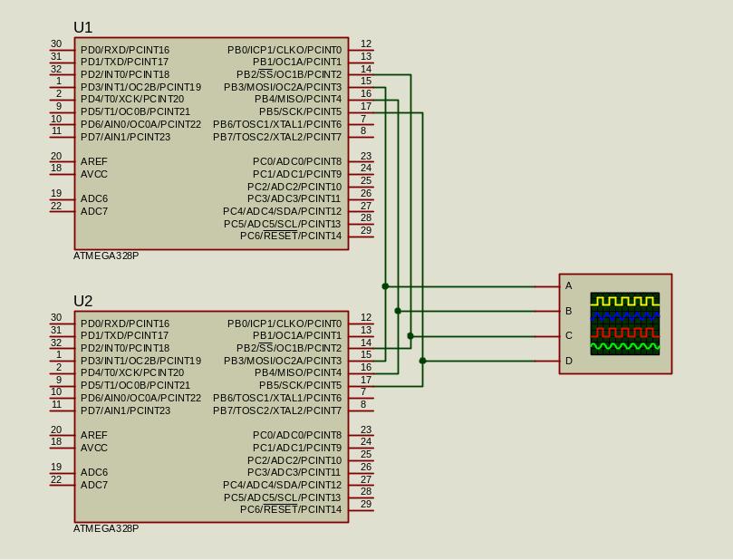Click U1 pin PC3/ADC3/PCINT11
The height and width of the screenshot is (560, 733).
coord(294,198)
